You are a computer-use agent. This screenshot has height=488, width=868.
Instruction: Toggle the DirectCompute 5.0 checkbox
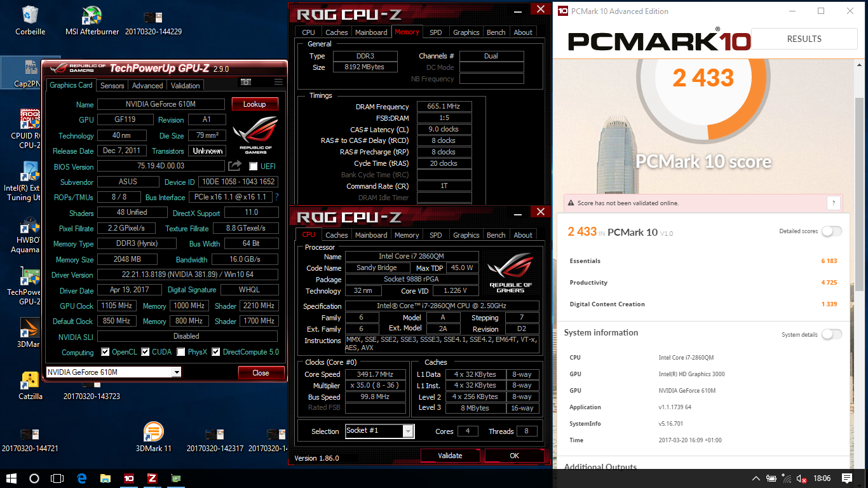tap(216, 351)
